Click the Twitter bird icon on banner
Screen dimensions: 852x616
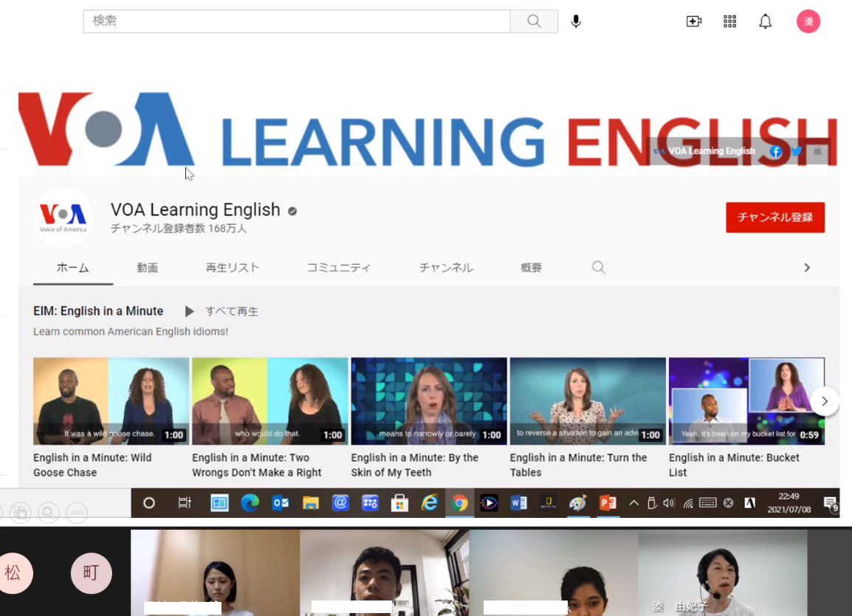tap(797, 151)
